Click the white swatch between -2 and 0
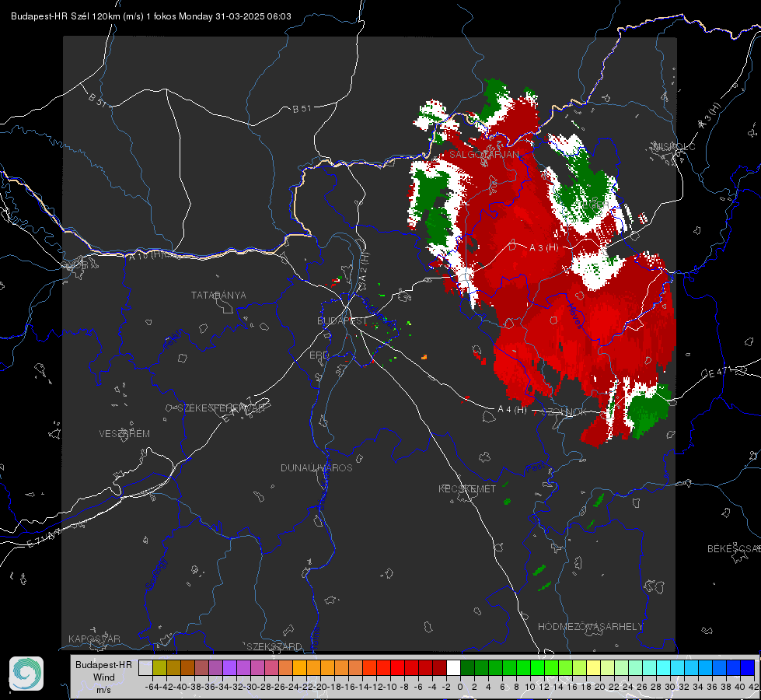 (453, 668)
